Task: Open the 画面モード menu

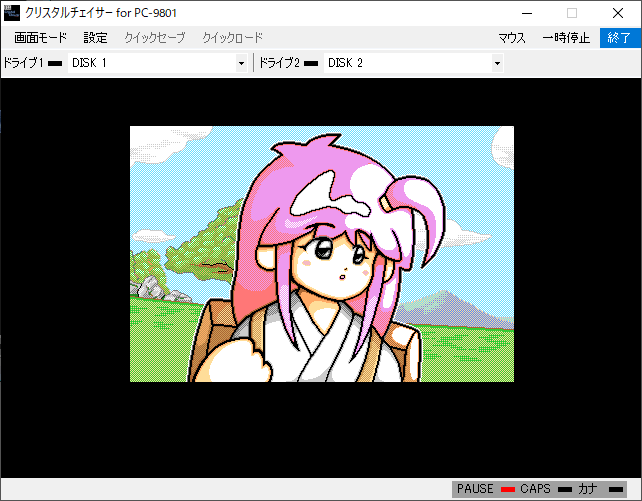Action: coord(40,38)
